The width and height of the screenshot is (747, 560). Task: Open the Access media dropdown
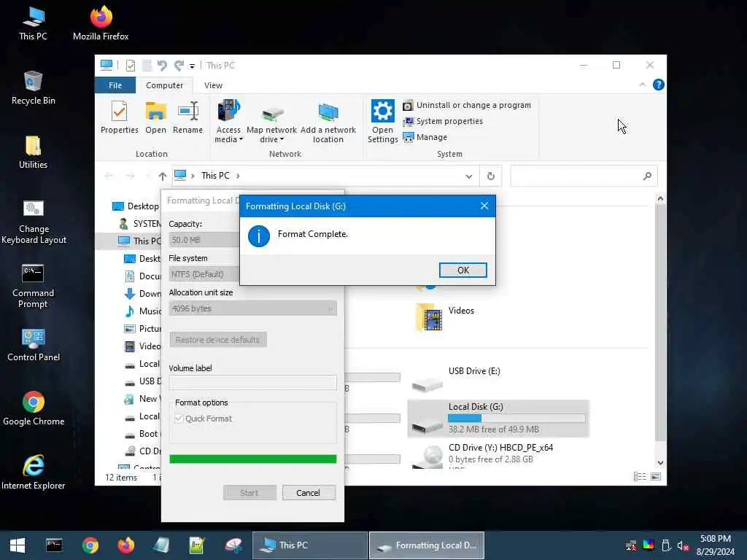pyautogui.click(x=228, y=122)
